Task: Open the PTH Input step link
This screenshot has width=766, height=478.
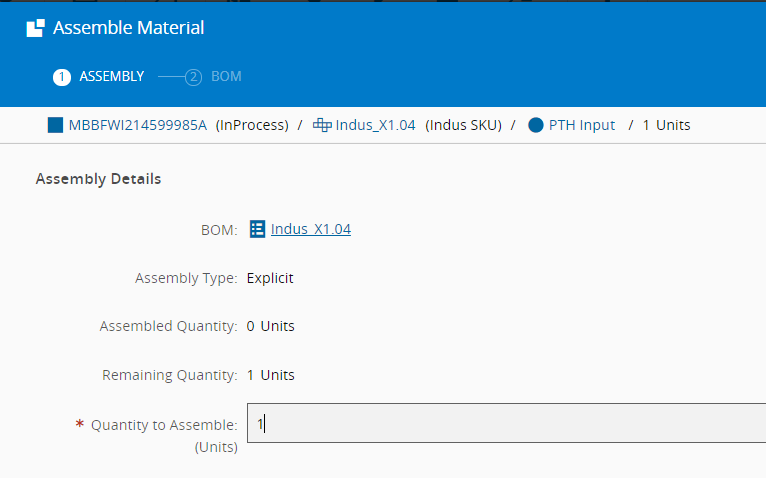Action: pos(582,125)
